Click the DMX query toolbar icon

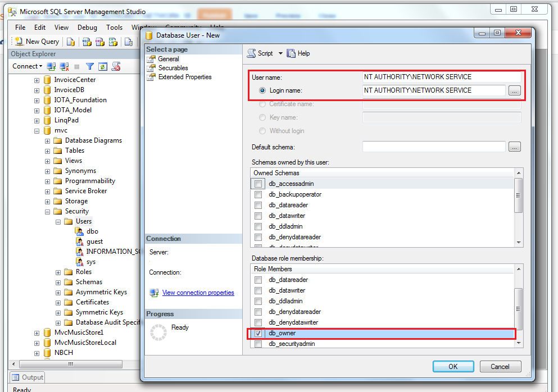(x=100, y=42)
